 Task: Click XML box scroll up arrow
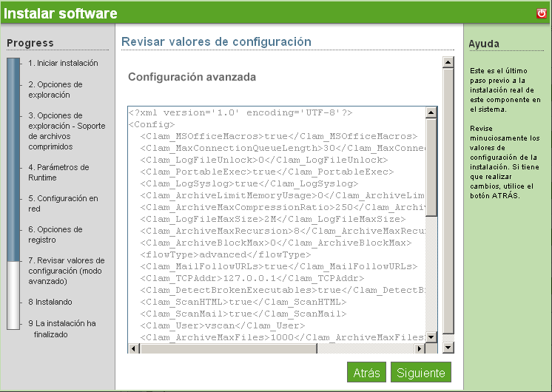click(x=431, y=112)
